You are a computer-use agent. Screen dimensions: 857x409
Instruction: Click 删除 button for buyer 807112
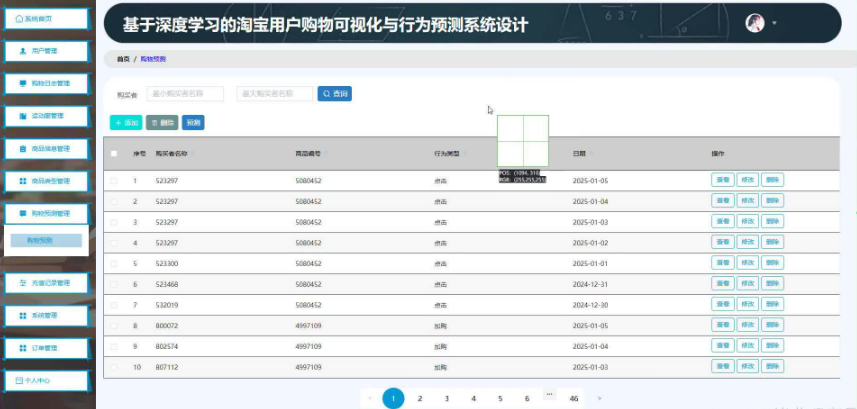pyautogui.click(x=772, y=366)
